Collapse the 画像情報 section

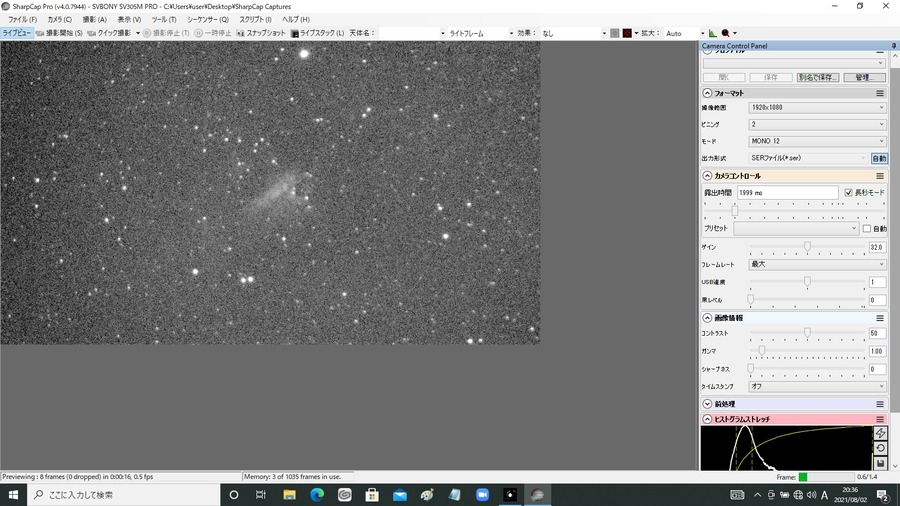(x=707, y=318)
